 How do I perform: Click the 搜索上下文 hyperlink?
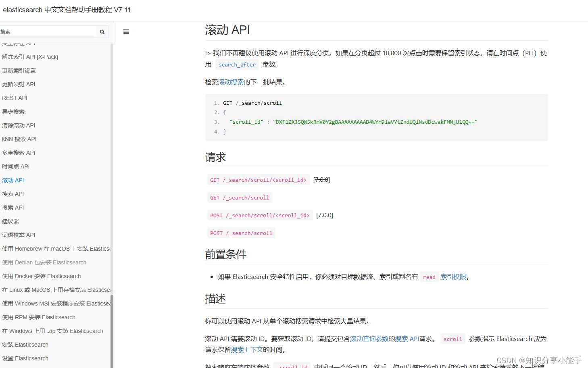pyautogui.click(x=247, y=350)
